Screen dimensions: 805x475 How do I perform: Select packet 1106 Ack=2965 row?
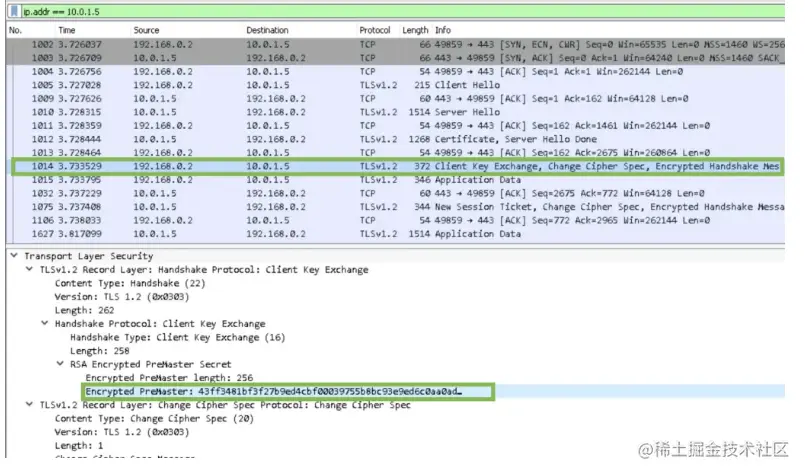395,220
